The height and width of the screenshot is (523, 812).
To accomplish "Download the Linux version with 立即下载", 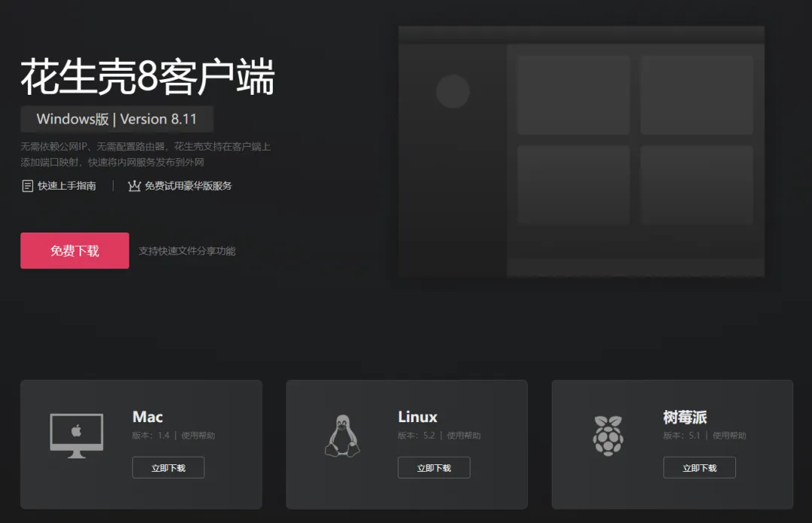I will 434,467.
